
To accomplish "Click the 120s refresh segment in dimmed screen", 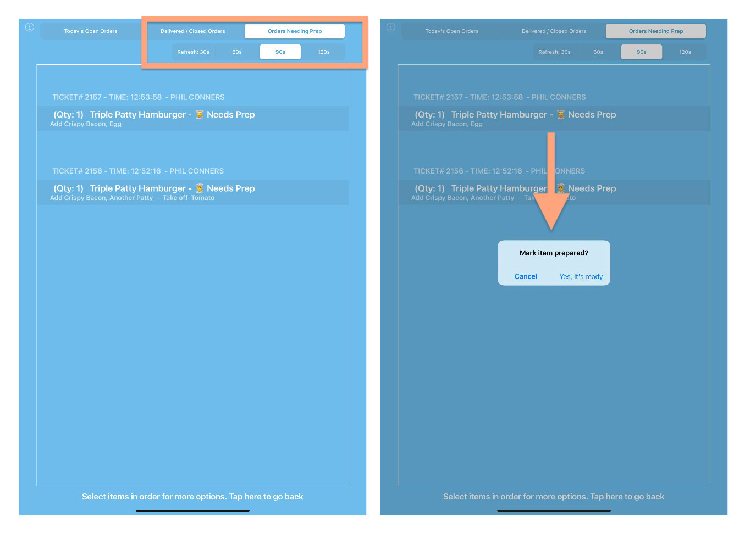I will (685, 52).
